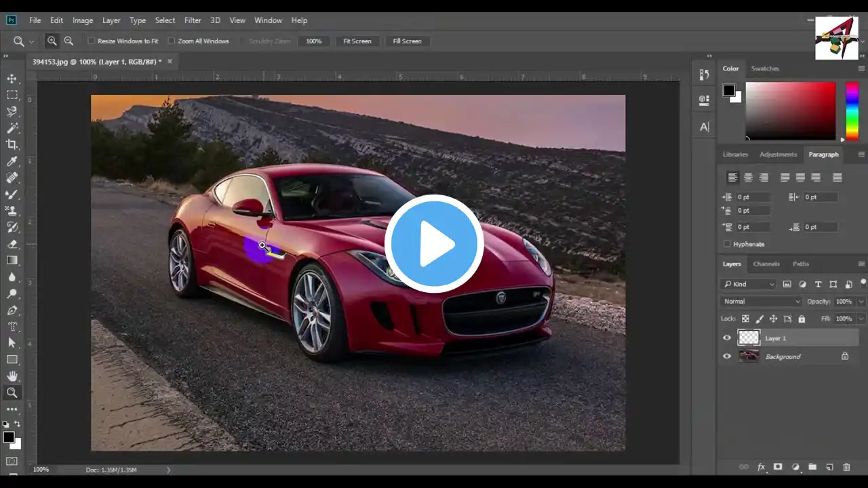Image resolution: width=868 pixels, height=488 pixels.
Task: Switch to the Channels tab
Action: (766, 264)
